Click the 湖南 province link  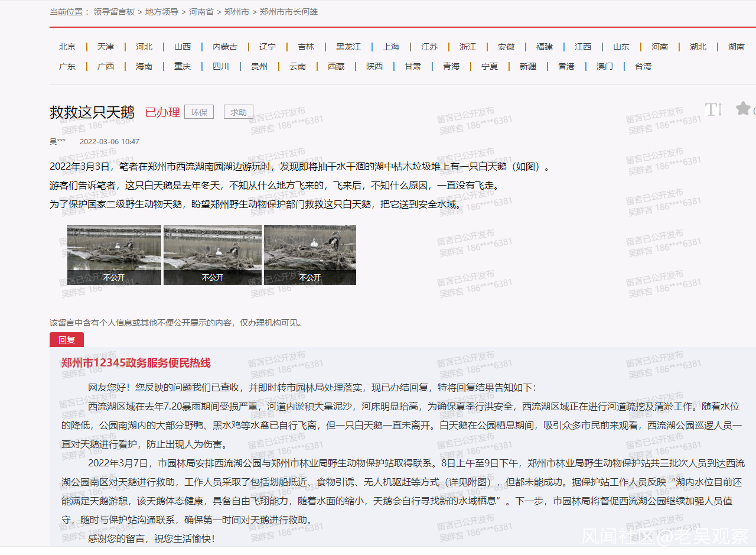tap(737, 47)
